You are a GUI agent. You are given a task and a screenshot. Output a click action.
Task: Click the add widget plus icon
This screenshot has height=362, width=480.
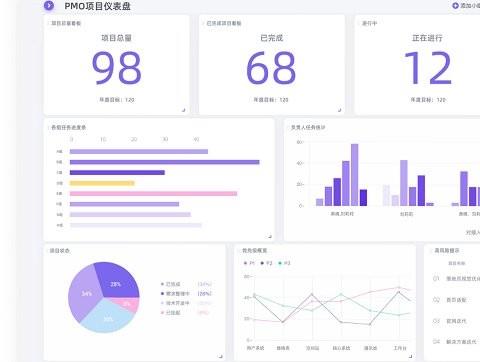point(455,6)
